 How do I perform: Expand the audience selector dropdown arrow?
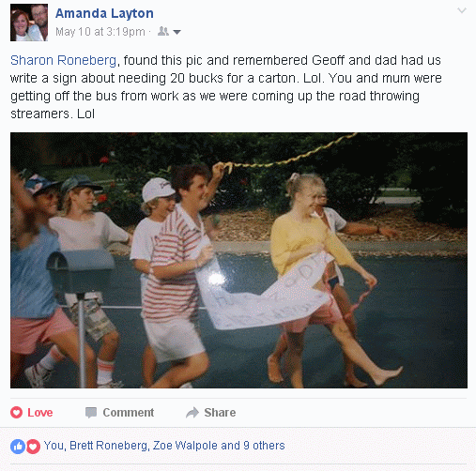coord(177,32)
